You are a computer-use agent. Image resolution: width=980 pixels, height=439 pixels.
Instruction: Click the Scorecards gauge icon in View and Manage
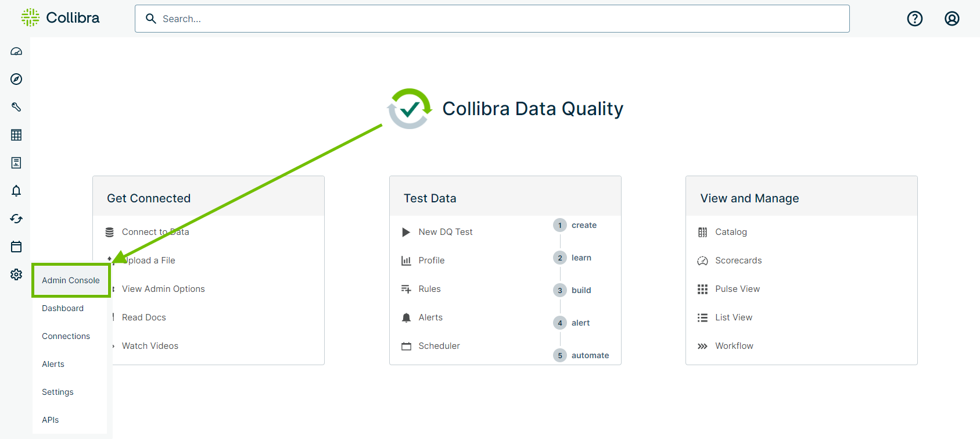pos(702,260)
